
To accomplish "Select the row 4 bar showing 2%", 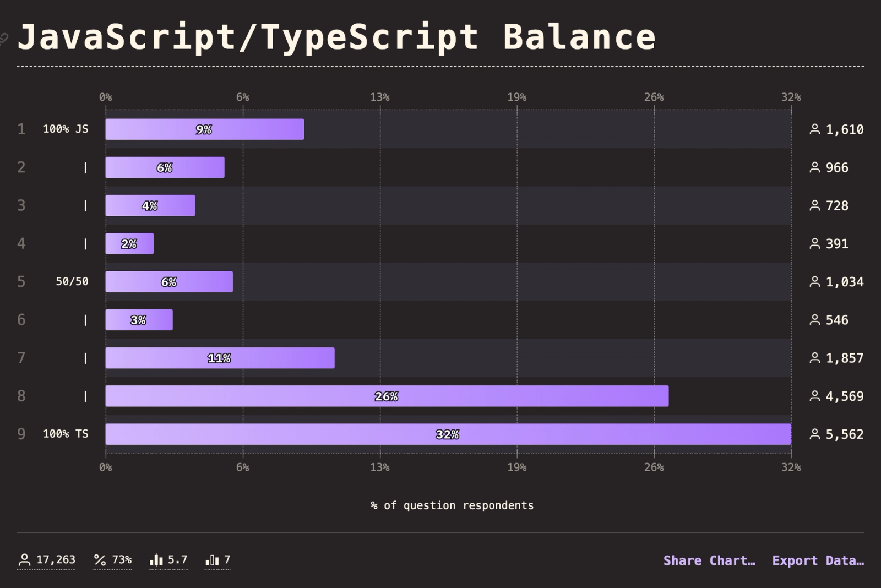I will [129, 243].
